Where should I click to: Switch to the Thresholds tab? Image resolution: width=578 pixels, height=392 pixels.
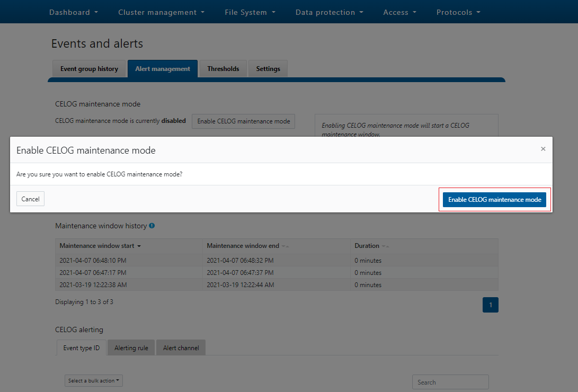click(x=223, y=68)
